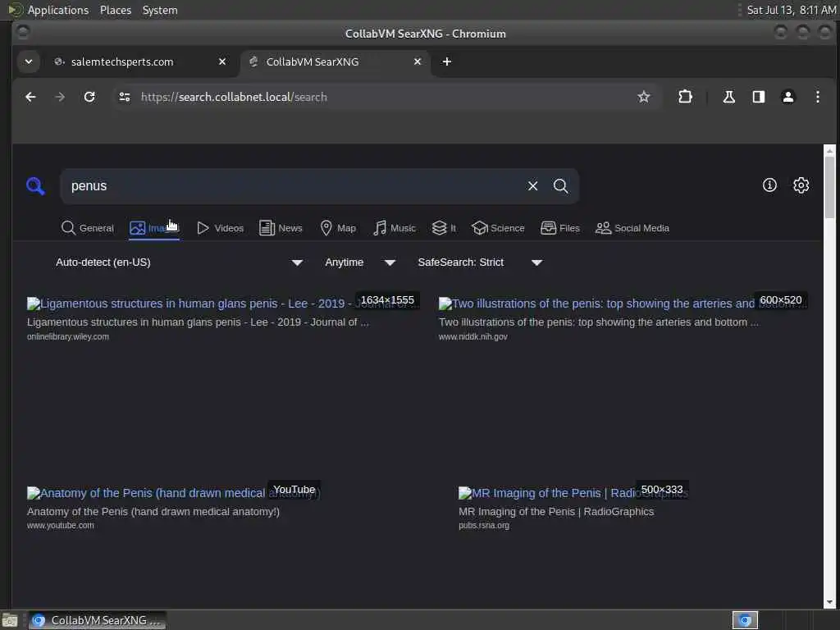The width and height of the screenshot is (840, 630).
Task: Click the SearXNG magnifier logo
Action: (x=35, y=186)
